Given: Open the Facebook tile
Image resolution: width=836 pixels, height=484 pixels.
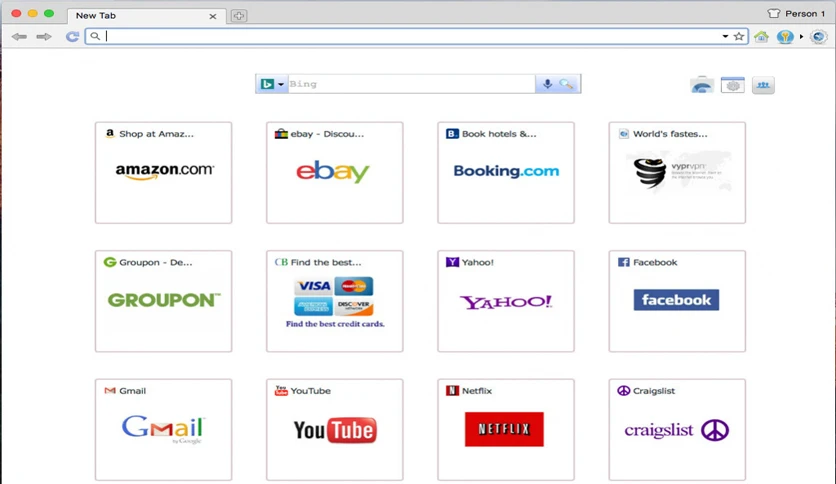Looking at the screenshot, I should click(677, 301).
